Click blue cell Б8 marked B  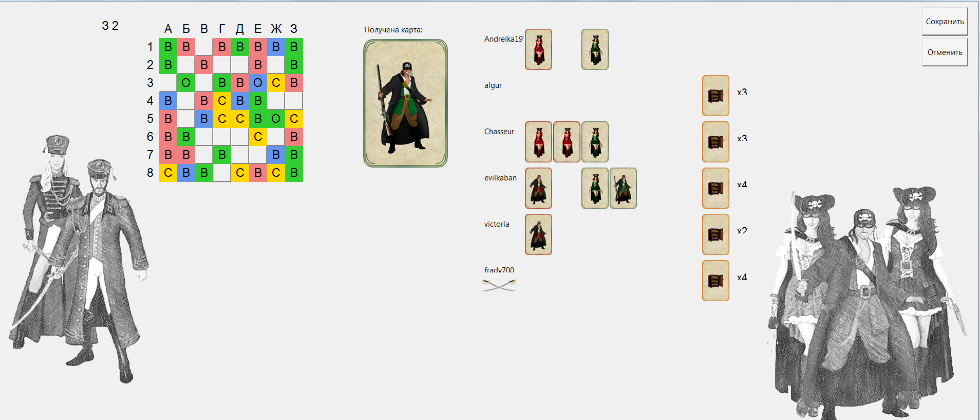coord(186,173)
